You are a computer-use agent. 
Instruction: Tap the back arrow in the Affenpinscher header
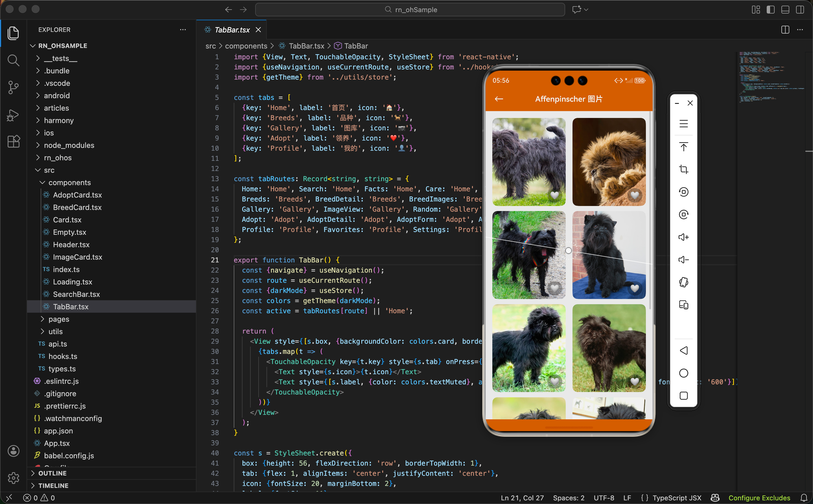[499, 99]
